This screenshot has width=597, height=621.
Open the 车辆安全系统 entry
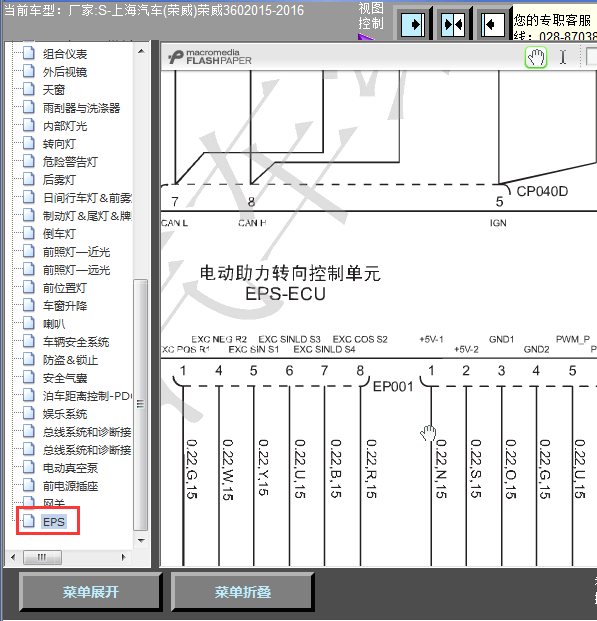[x=76, y=342]
